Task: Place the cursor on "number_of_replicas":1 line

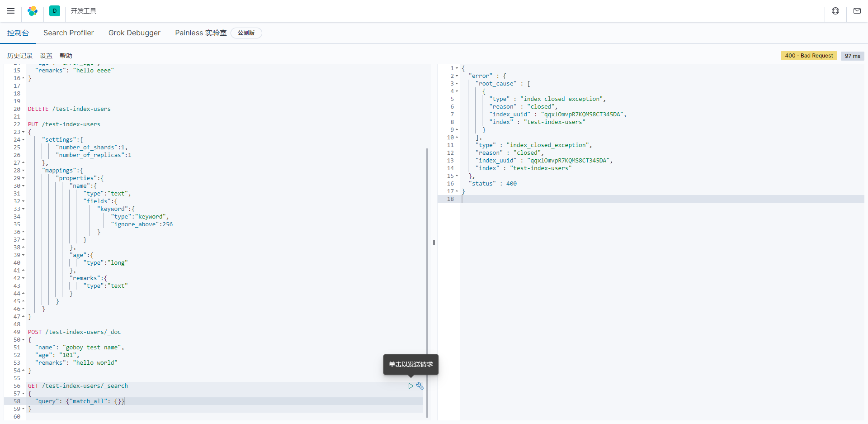Action: pyautogui.click(x=94, y=155)
